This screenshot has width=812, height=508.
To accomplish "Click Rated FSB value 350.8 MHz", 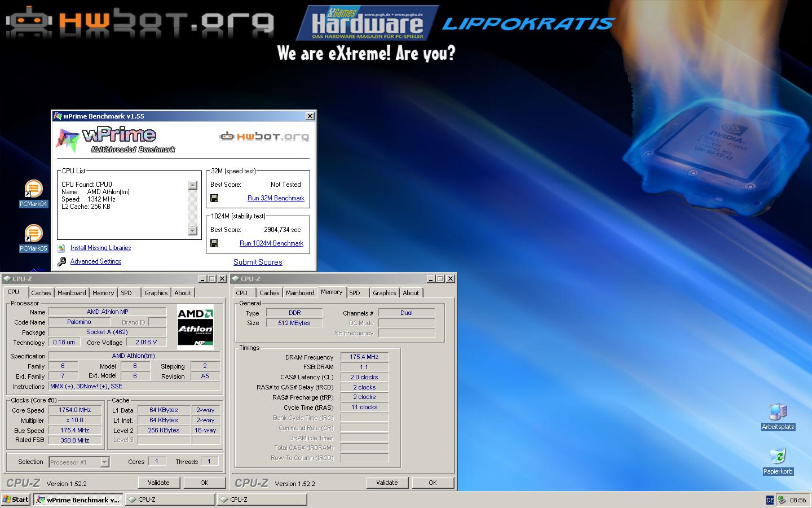I will pyautogui.click(x=76, y=440).
